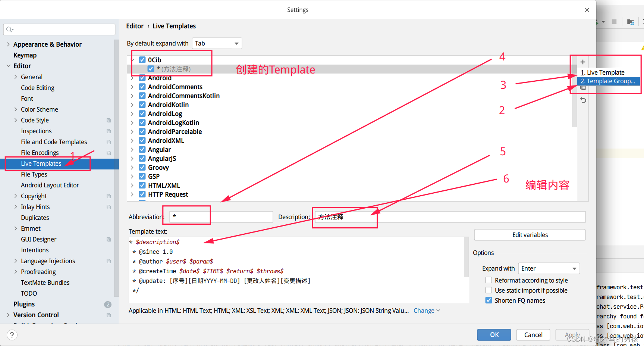Viewport: 644px width, 346px height.
Task: Click the search magnifier icon in settings
Action: pos(10,29)
